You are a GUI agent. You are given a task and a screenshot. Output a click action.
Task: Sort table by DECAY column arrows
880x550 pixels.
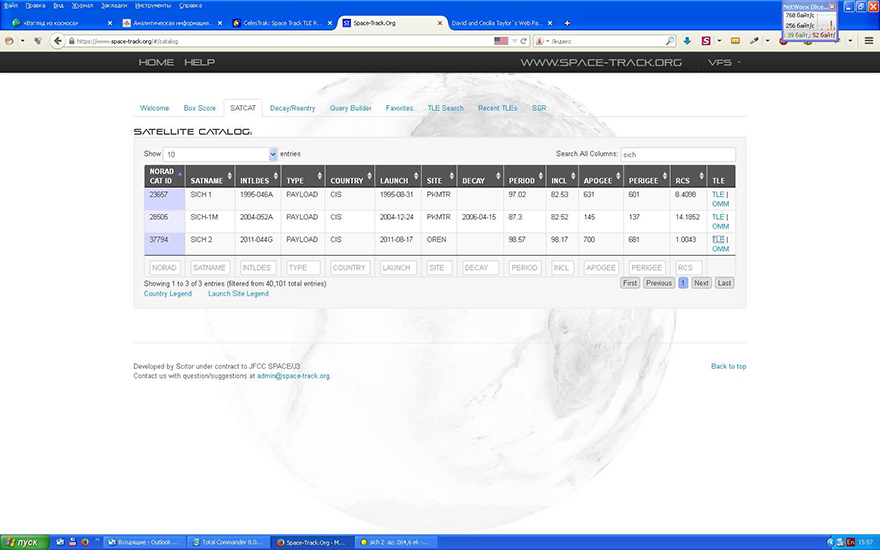point(498,176)
